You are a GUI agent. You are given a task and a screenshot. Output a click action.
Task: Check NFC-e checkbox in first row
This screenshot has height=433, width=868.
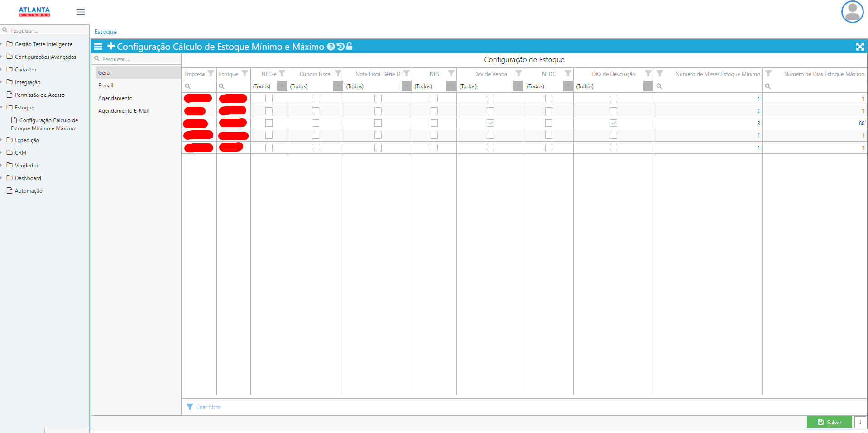[x=269, y=99]
